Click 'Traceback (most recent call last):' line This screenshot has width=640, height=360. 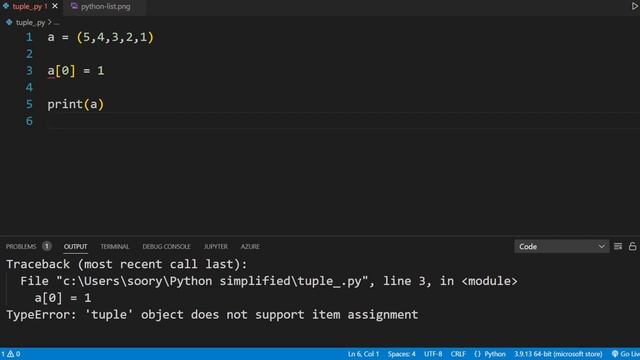[127, 264]
